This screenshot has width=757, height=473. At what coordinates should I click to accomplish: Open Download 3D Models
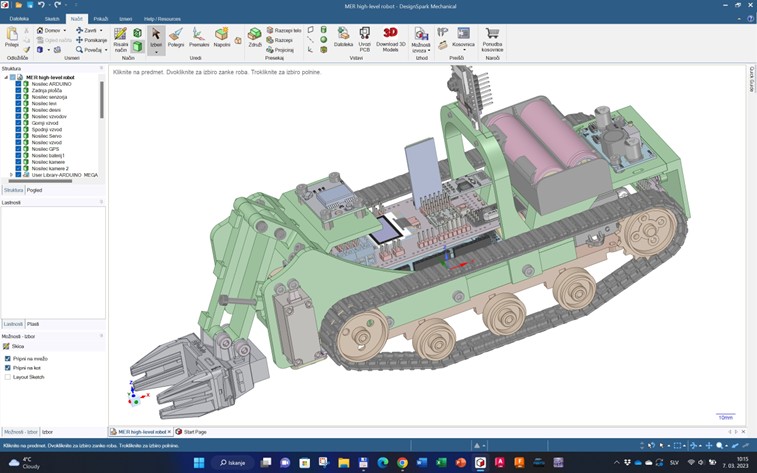391,38
